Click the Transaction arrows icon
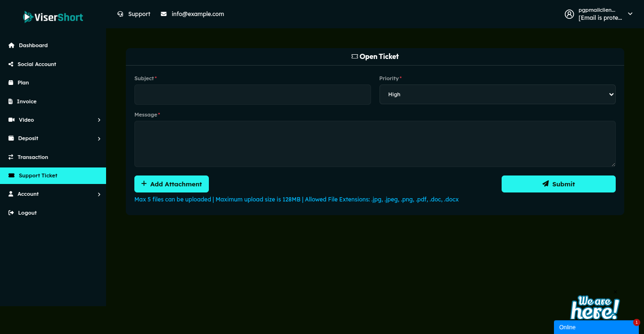 [11, 157]
